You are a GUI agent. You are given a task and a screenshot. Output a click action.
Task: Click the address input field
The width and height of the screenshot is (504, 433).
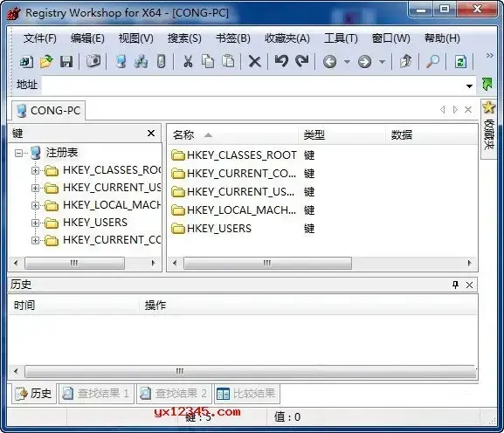[x=253, y=86]
